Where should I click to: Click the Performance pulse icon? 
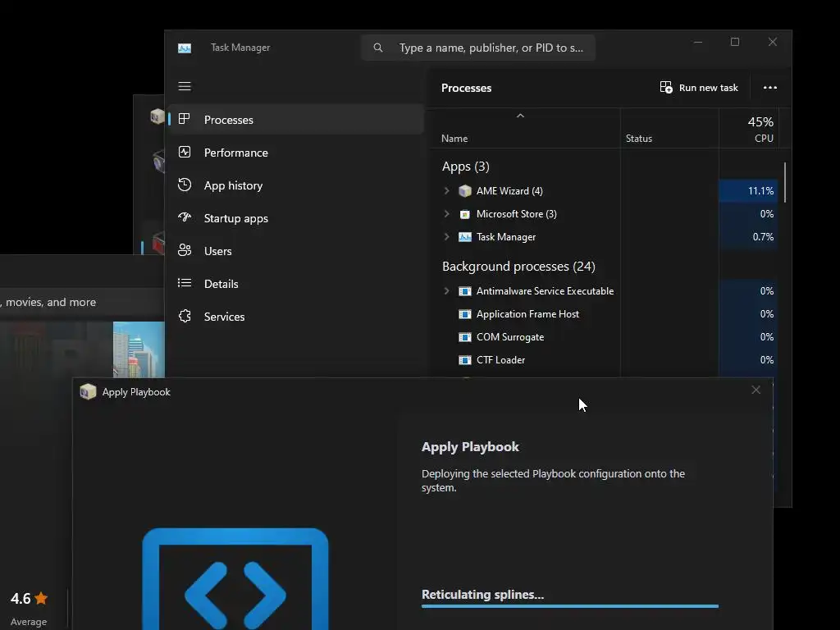tap(185, 152)
